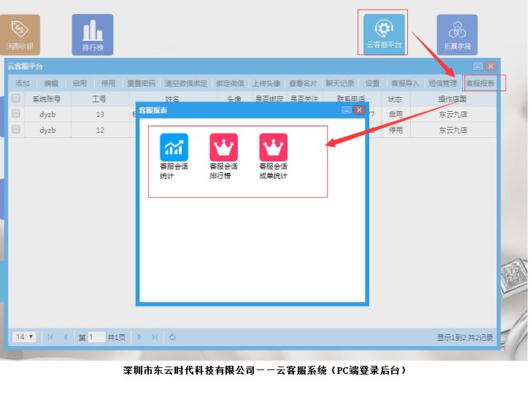
Task: Toggle the select-all header checkbox
Action: click(16, 99)
